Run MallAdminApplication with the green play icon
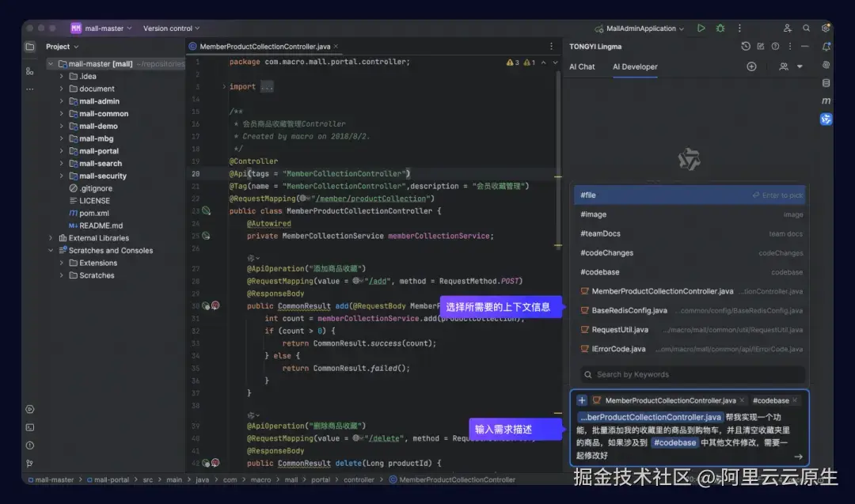The width and height of the screenshot is (855, 504). point(701,28)
